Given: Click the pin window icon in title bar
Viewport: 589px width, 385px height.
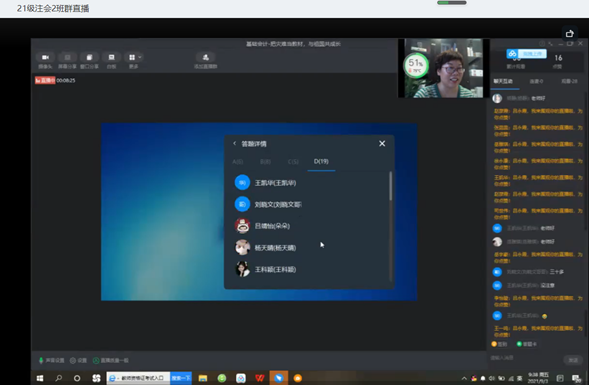Looking at the screenshot, I should (x=550, y=44).
